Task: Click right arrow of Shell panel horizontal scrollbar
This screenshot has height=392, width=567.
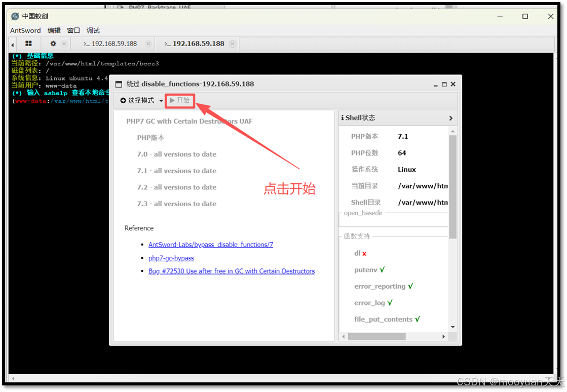Action: [x=444, y=336]
